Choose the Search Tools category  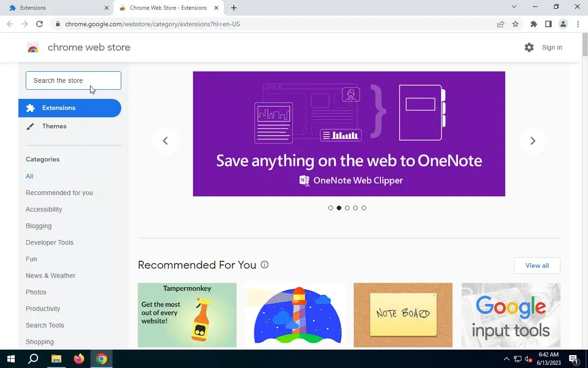point(45,325)
